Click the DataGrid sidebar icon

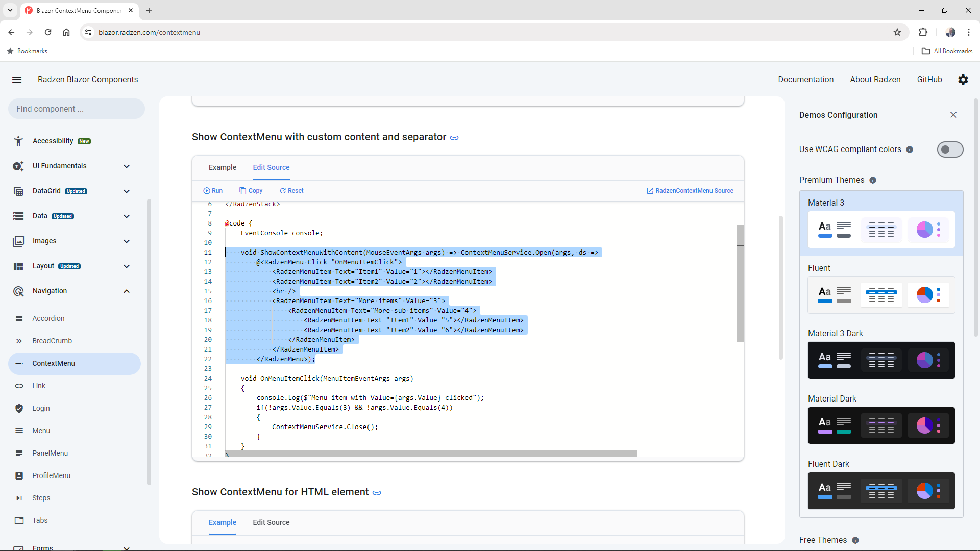point(18,191)
